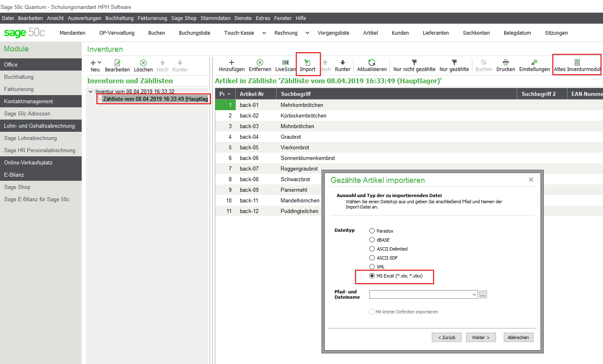Open the Buchhaltung menu
Image resolution: width=603 pixels, height=364 pixels.
click(119, 18)
